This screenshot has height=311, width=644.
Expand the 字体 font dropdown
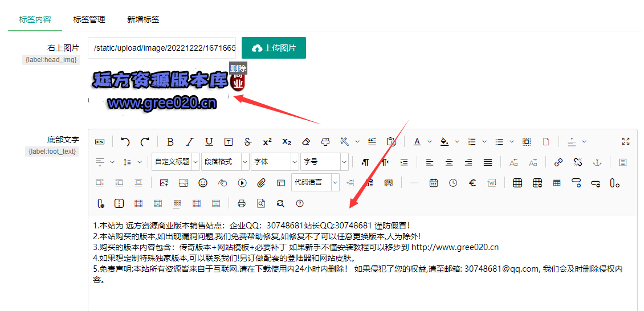coord(275,162)
